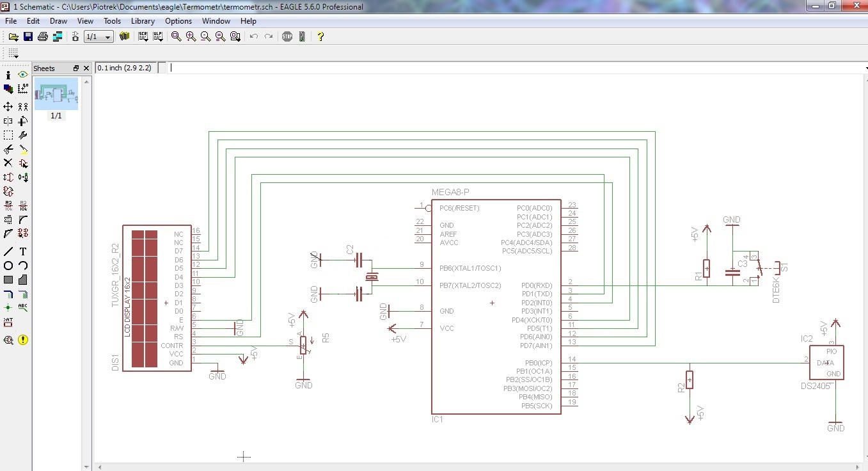The width and height of the screenshot is (868, 471).
Task: Toggle the Show (eye) tool
Action: click(x=23, y=75)
